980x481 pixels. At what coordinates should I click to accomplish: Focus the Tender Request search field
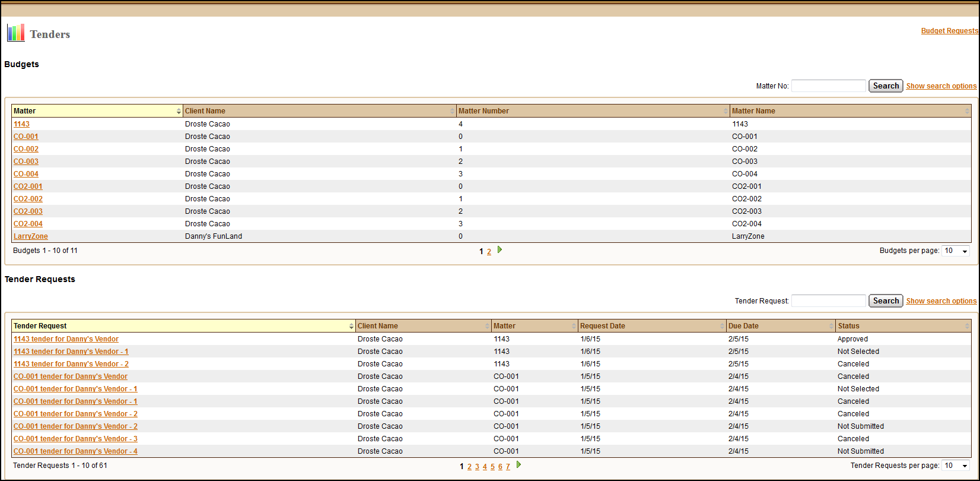(829, 301)
